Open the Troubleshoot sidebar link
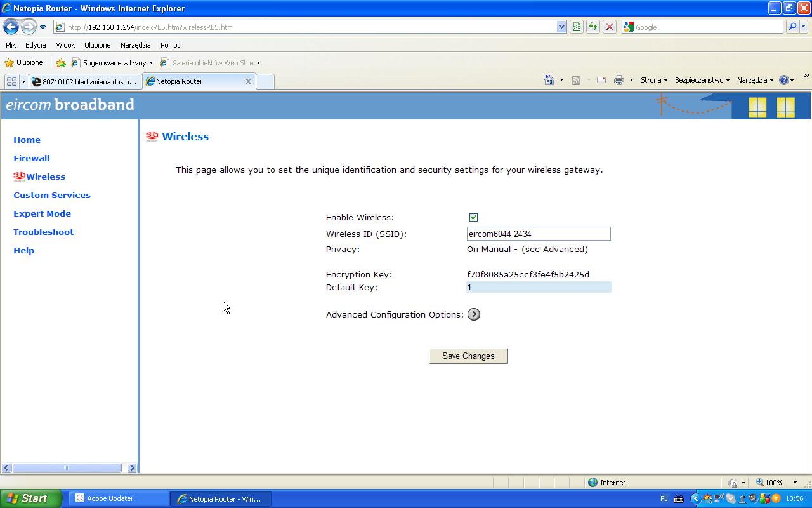This screenshot has height=508, width=812. [43, 232]
